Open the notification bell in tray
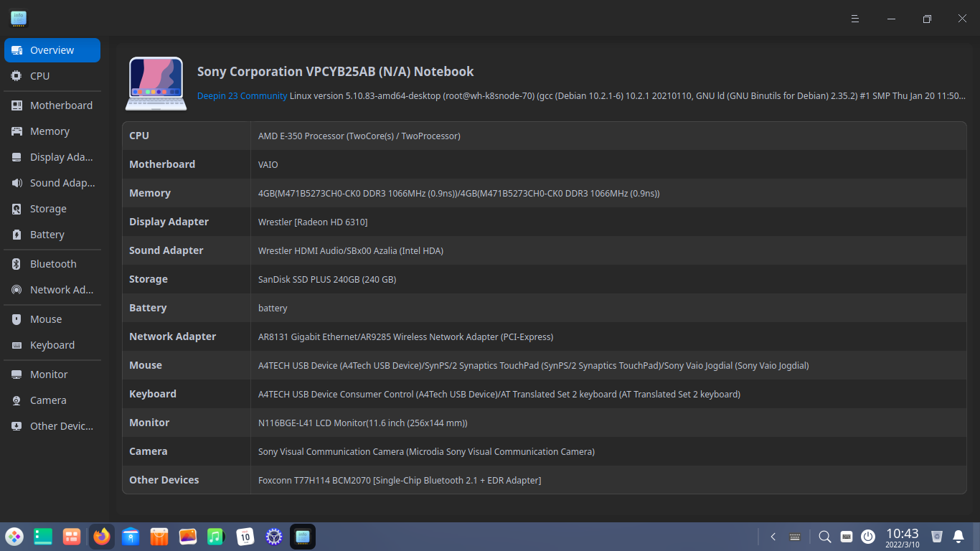This screenshot has height=551, width=980. [958, 537]
